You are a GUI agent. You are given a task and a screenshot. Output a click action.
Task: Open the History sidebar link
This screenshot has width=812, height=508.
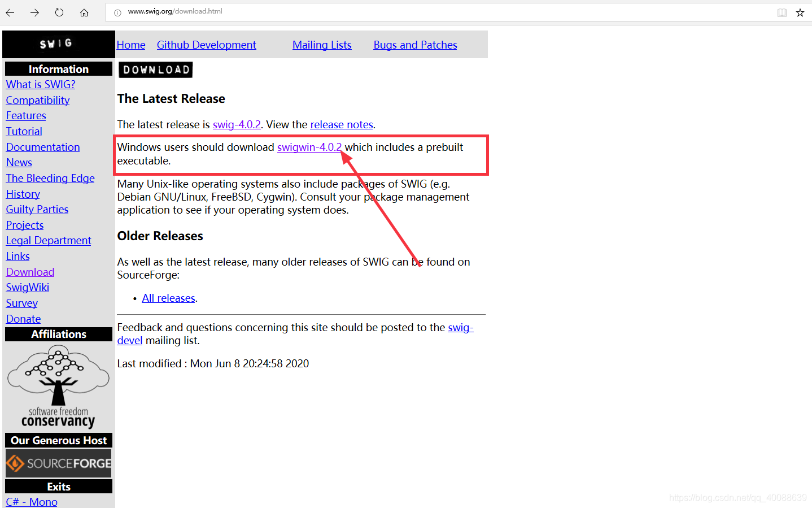click(x=23, y=194)
